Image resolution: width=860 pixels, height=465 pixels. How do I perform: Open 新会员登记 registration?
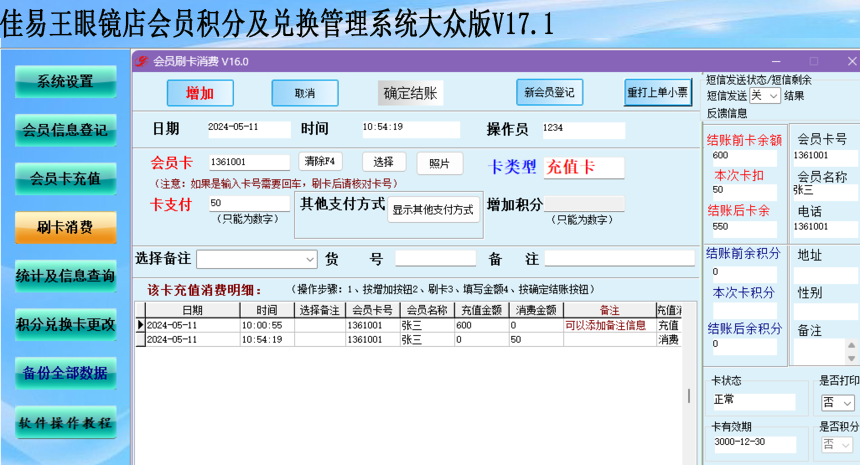coord(549,92)
